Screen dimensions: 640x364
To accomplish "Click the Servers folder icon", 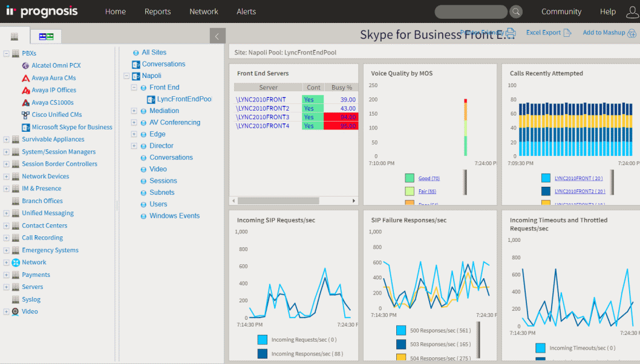I will 16,287.
